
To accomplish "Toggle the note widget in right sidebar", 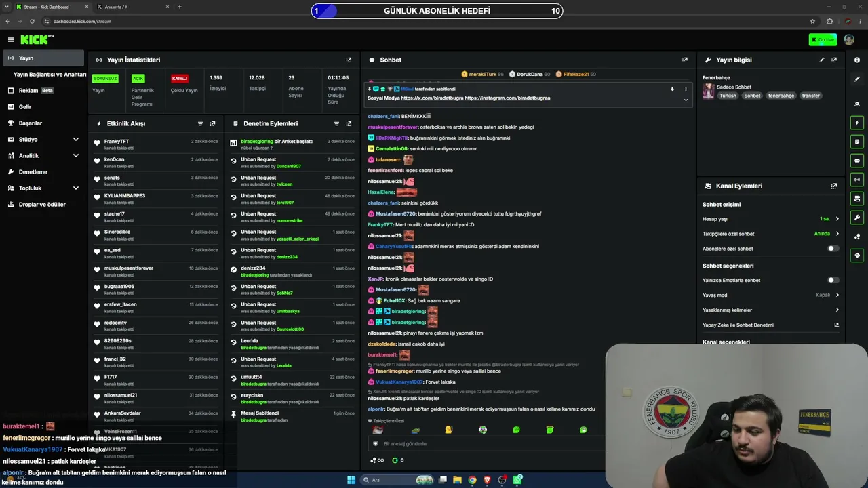I will 857,142.
